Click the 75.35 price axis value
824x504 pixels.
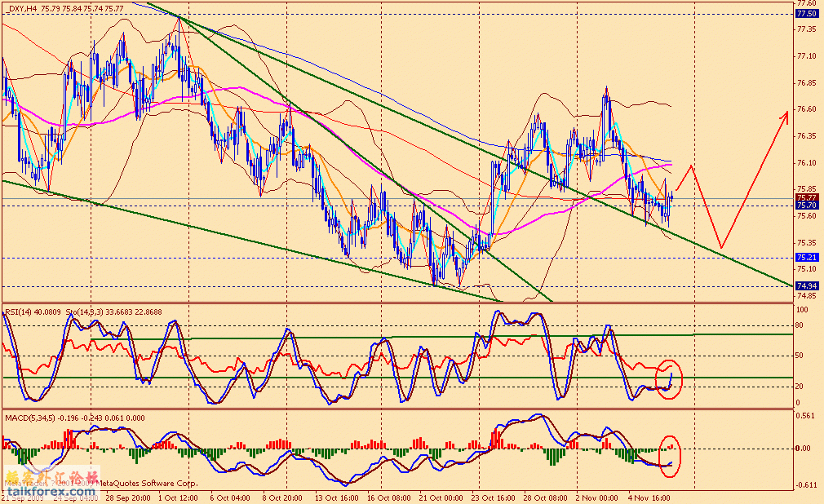(x=807, y=243)
